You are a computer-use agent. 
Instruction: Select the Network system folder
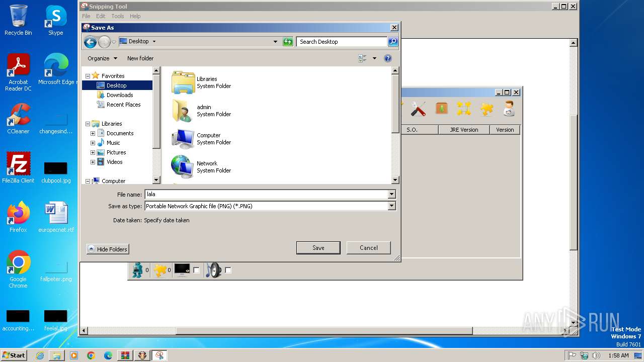[x=201, y=167]
